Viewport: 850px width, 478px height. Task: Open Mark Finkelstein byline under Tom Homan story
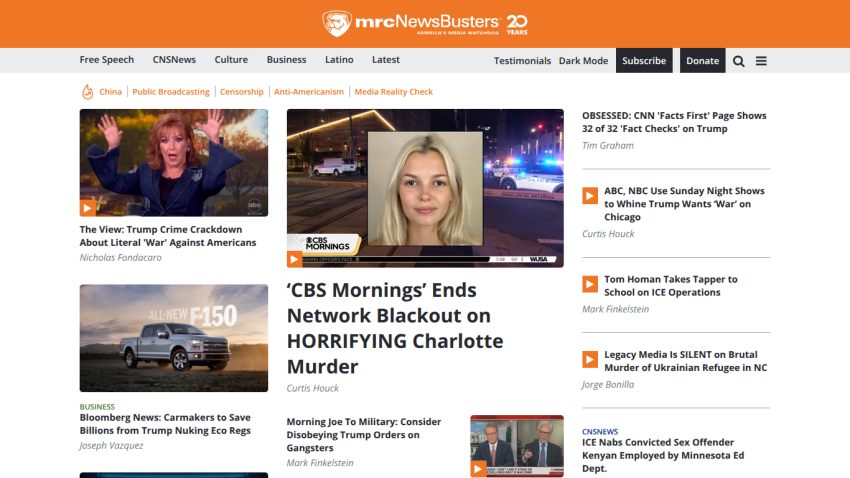tap(615, 309)
